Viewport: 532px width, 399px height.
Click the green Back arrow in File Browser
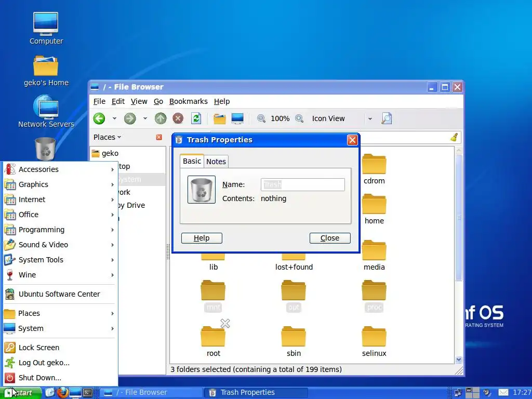click(99, 118)
